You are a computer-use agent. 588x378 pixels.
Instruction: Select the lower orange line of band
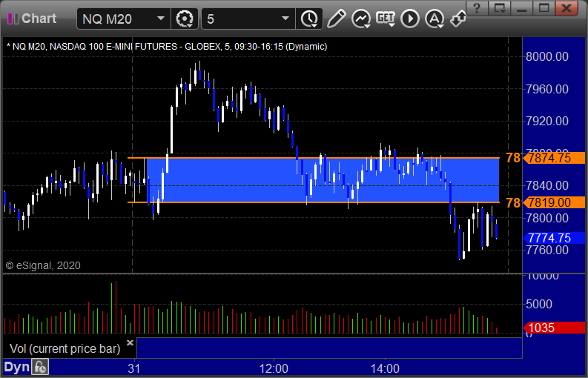(314, 202)
